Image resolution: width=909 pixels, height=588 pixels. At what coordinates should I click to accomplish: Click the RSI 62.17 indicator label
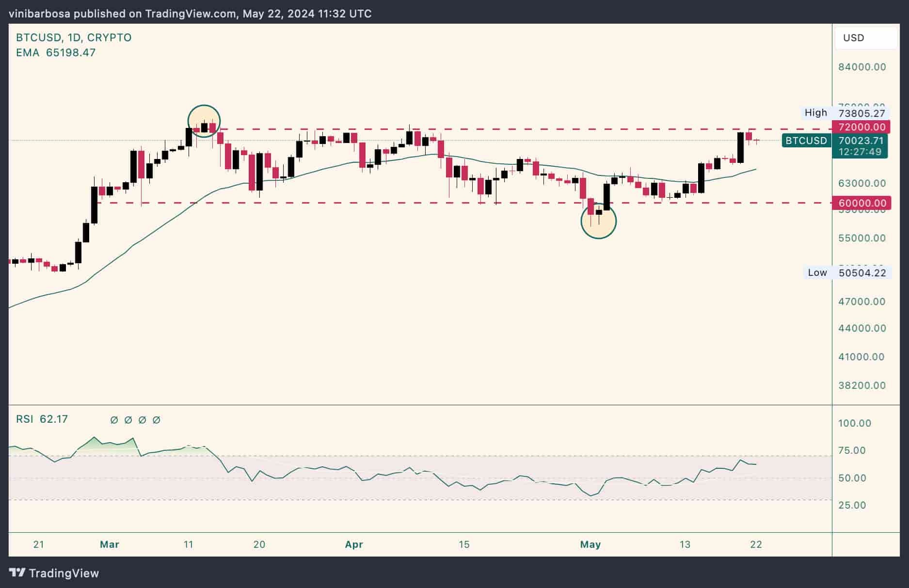[x=42, y=419]
